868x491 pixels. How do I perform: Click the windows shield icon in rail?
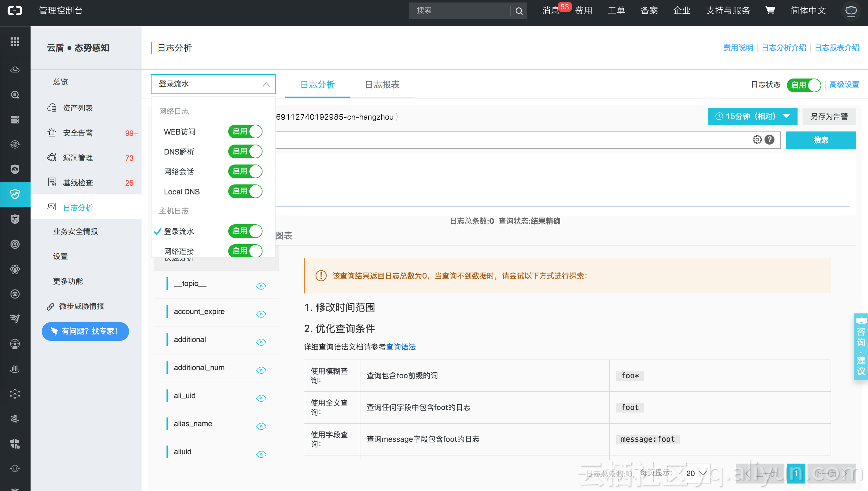coord(15,443)
